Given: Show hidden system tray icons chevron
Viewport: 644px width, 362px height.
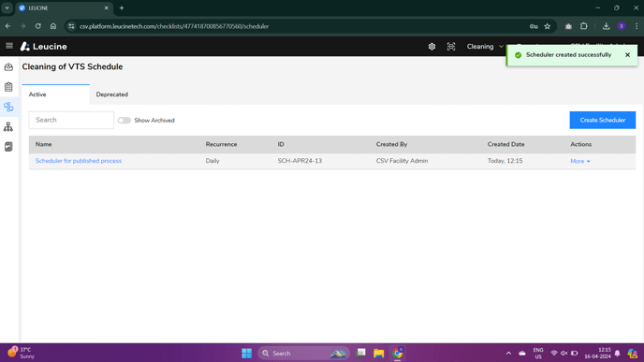Looking at the screenshot, I should 508,353.
